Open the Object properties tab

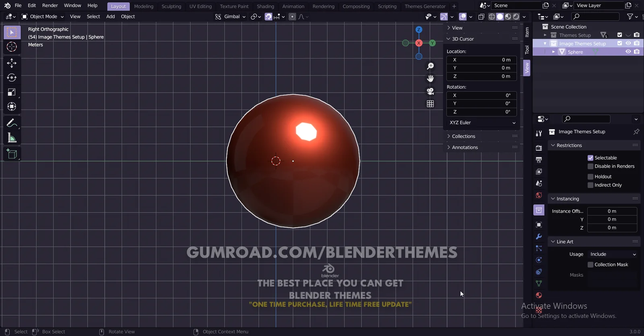click(539, 225)
